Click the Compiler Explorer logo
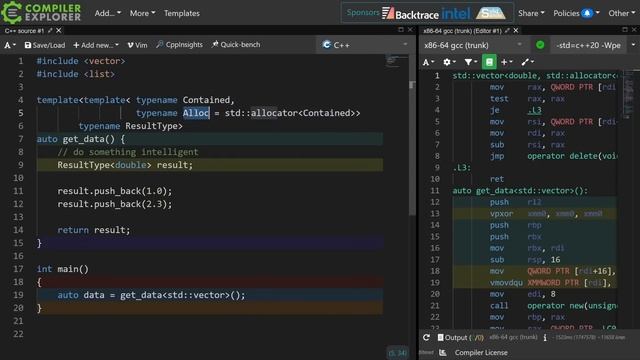Viewport: 640px width, 360px height. 41,12
